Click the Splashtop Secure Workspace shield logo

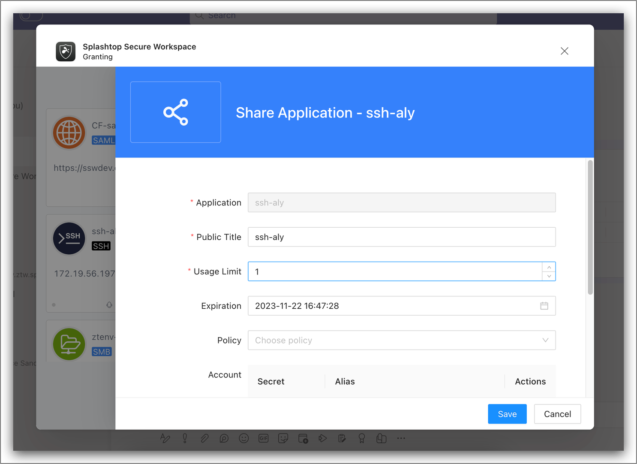click(65, 51)
